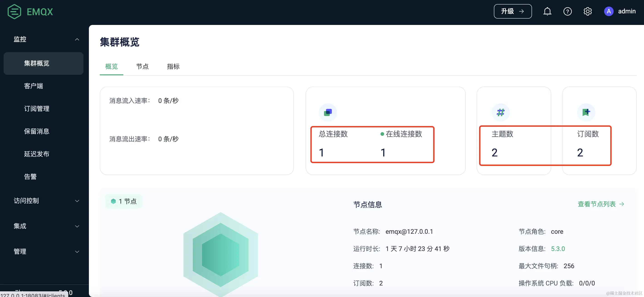Click the 升级 upgrade button
This screenshot has height=297, width=644.
[x=512, y=12]
